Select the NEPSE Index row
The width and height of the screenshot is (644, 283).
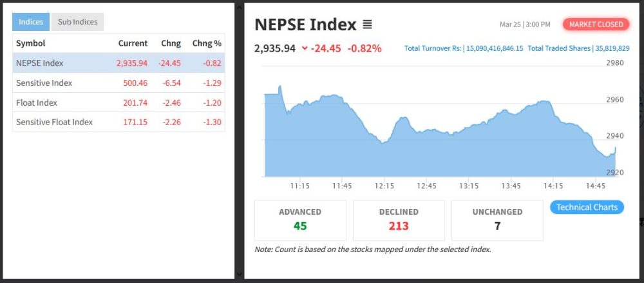coord(118,63)
